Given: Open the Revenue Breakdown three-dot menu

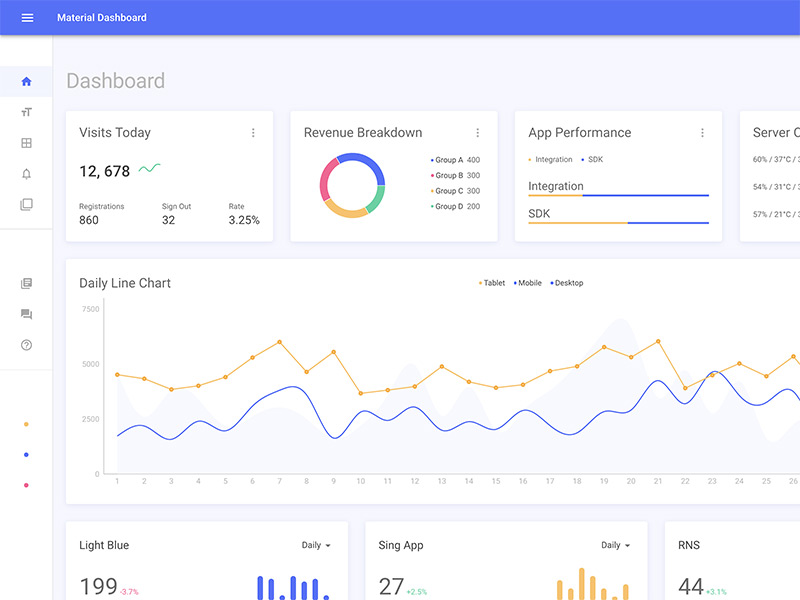Looking at the screenshot, I should [478, 133].
